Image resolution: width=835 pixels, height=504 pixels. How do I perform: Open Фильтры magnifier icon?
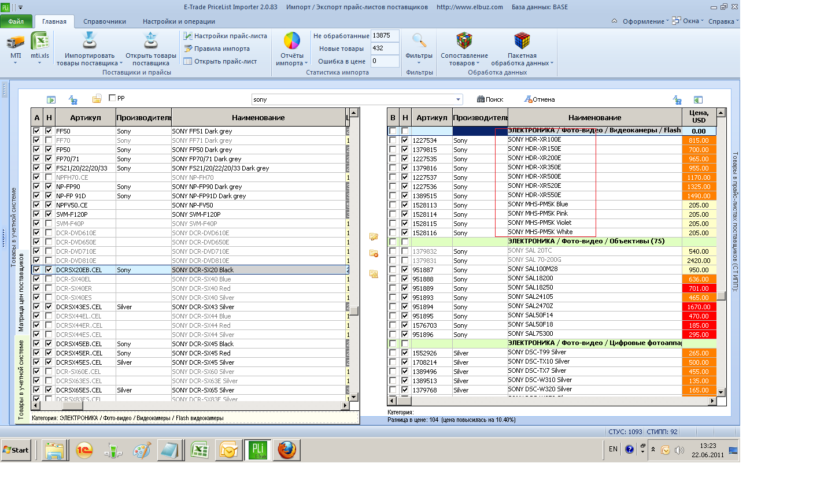pos(419,41)
